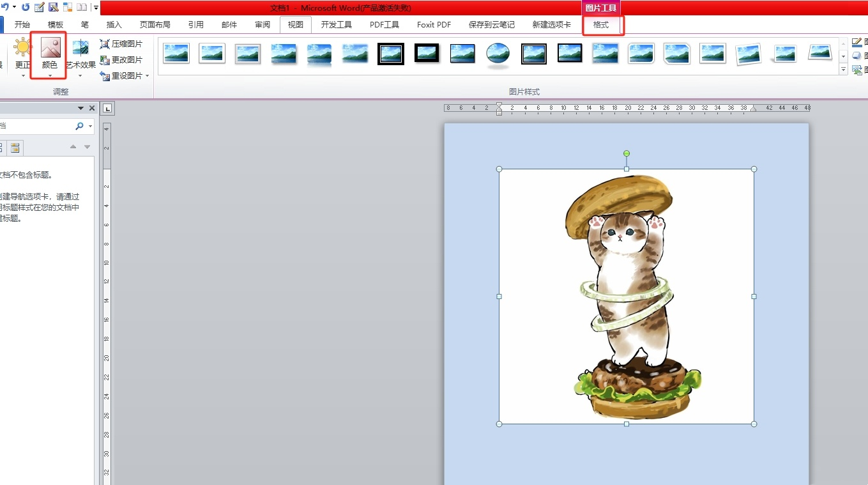Apply the Beveled Oval Black picture style
Viewport: 868px width, 485px height.
(x=498, y=54)
